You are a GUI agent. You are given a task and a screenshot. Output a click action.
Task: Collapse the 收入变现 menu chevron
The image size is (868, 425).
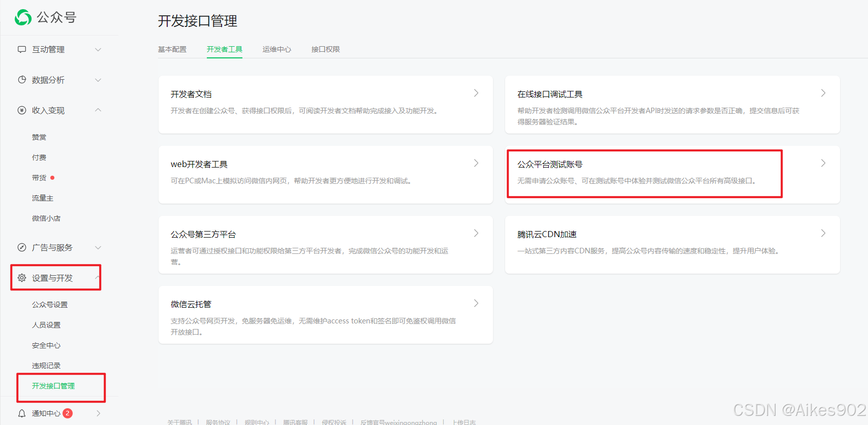click(x=98, y=110)
